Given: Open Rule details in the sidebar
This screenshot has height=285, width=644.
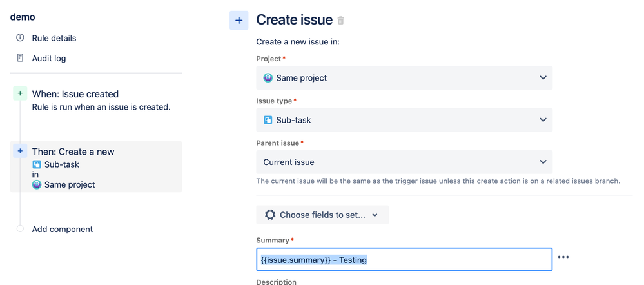Looking at the screenshot, I should click(54, 38).
